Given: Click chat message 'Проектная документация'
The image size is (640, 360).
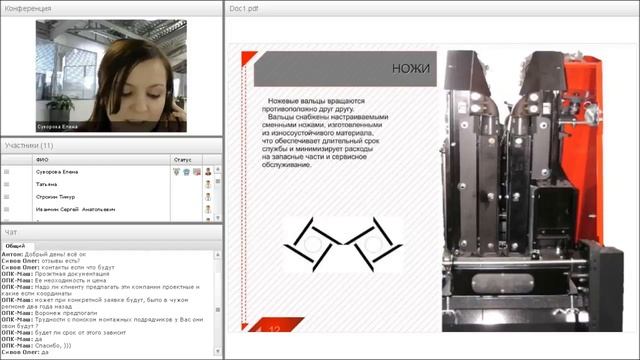Looking at the screenshot, I should 72,274.
